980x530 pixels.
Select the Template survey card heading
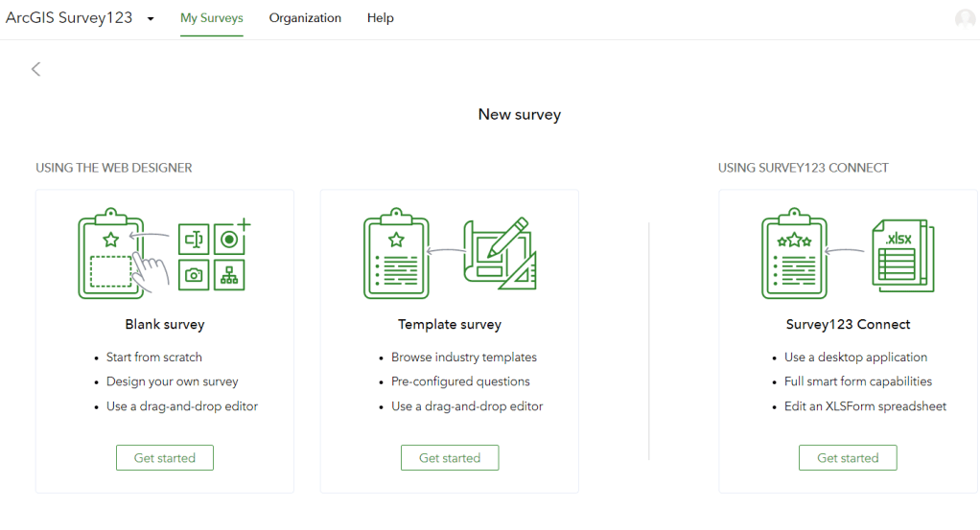click(449, 325)
